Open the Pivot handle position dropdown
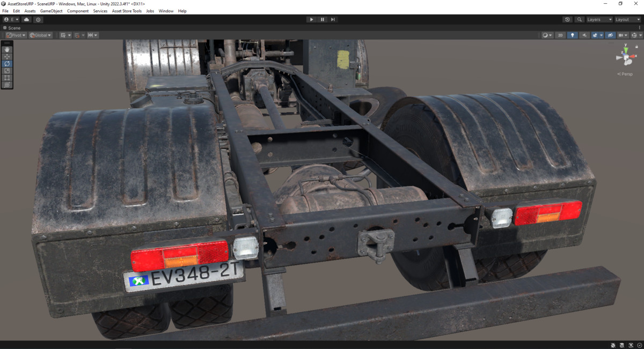The image size is (644, 349). pyautogui.click(x=14, y=35)
